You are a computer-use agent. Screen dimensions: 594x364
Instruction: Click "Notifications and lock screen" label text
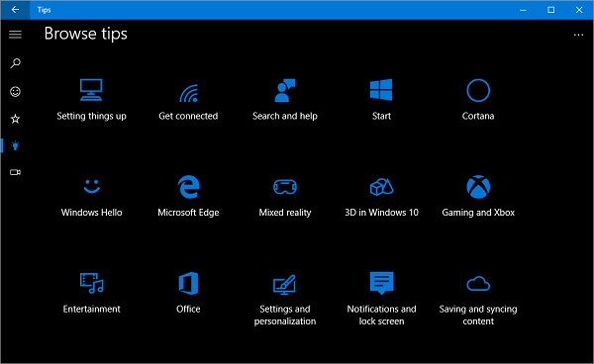click(x=381, y=316)
